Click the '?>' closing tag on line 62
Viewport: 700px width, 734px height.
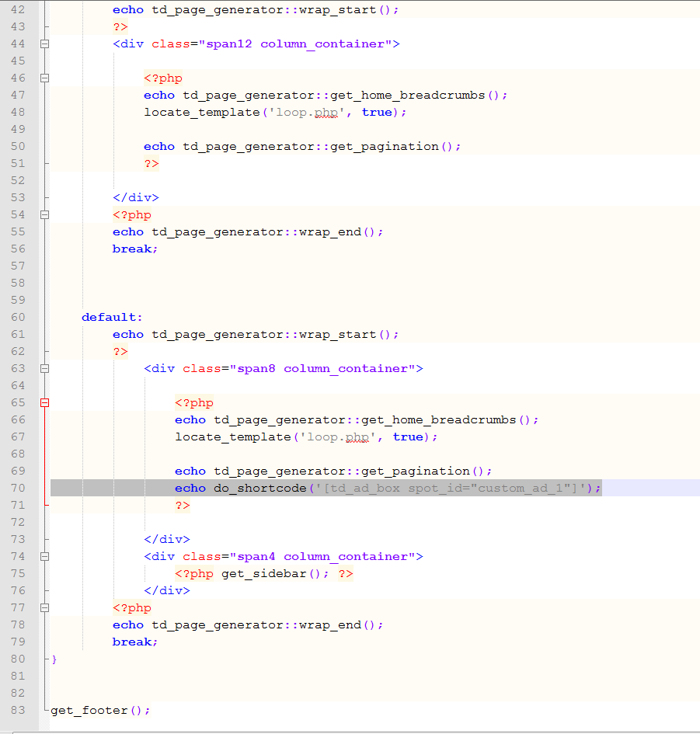click(x=120, y=352)
